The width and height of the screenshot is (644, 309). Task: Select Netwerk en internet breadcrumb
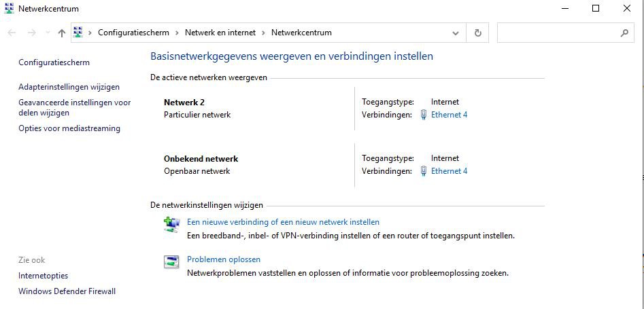click(220, 33)
